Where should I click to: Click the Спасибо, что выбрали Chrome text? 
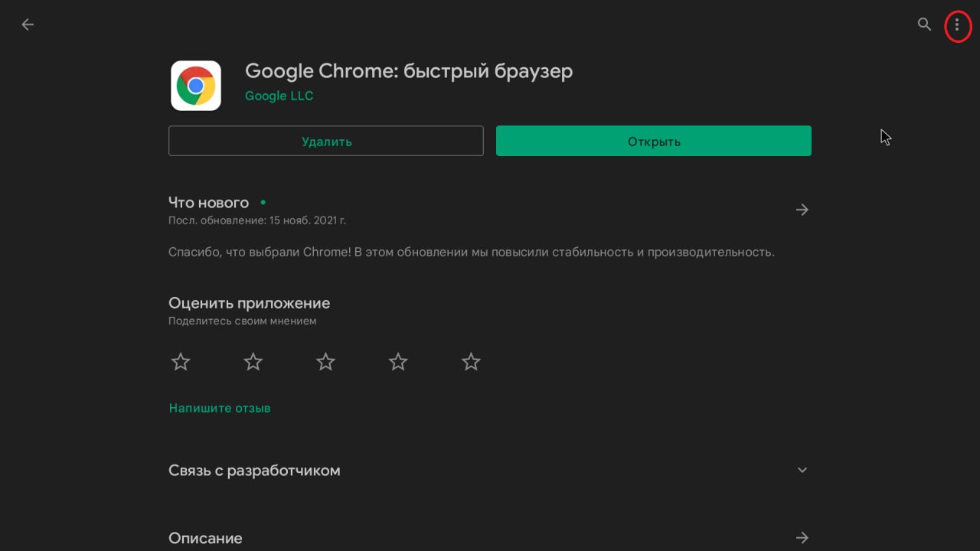coord(472,252)
